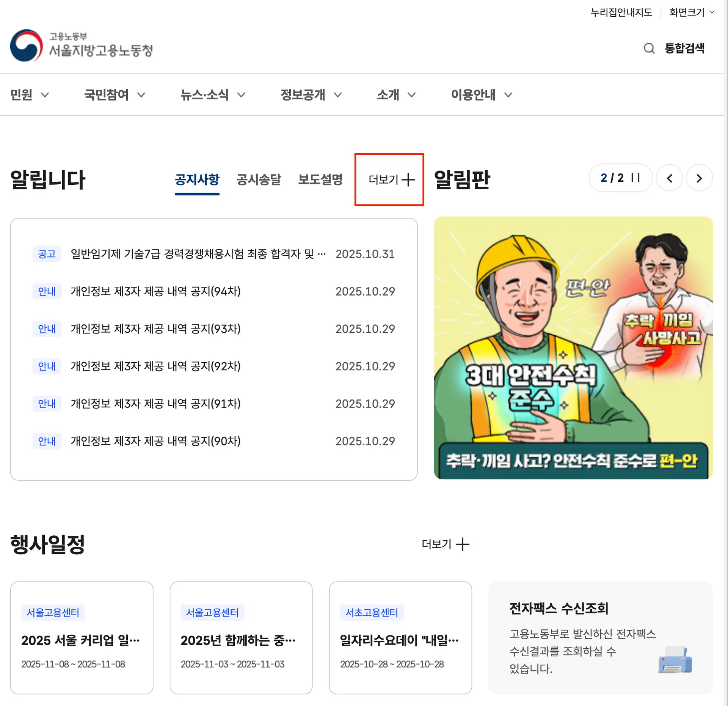The image size is (728, 706).
Task: Select the 보도설명 tab
Action: [x=320, y=179]
